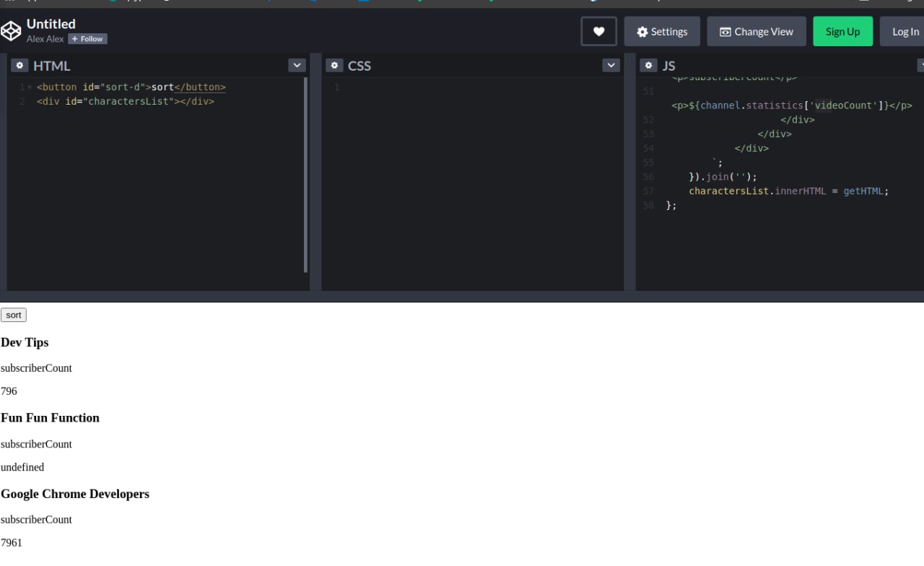Click the CSS panel title label
Viewport: 924px width, 566px height.
(359, 66)
